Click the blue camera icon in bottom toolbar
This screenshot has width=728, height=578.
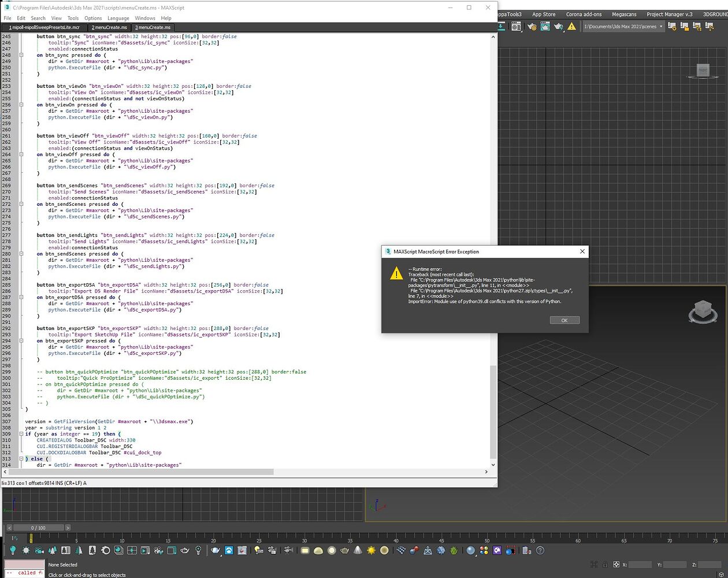coord(39,550)
